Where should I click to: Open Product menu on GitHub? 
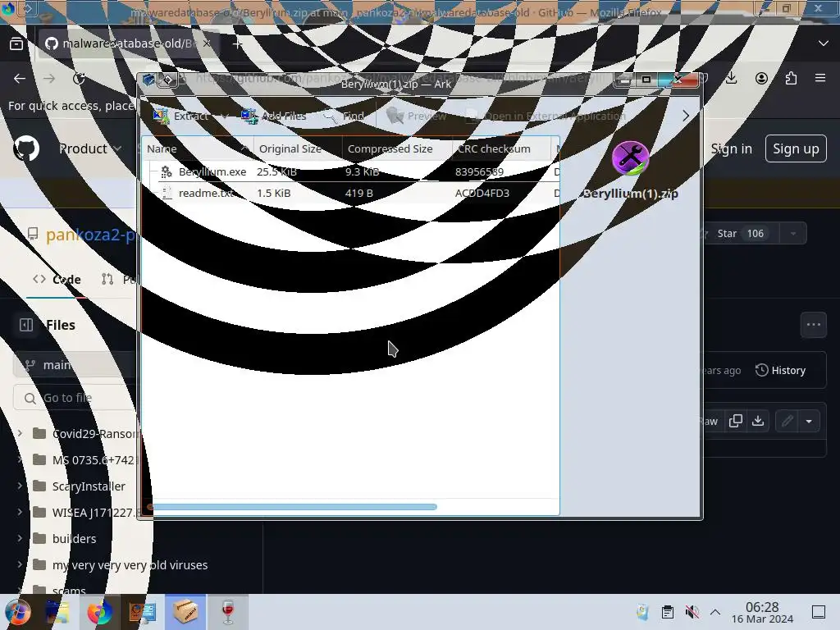(90, 148)
